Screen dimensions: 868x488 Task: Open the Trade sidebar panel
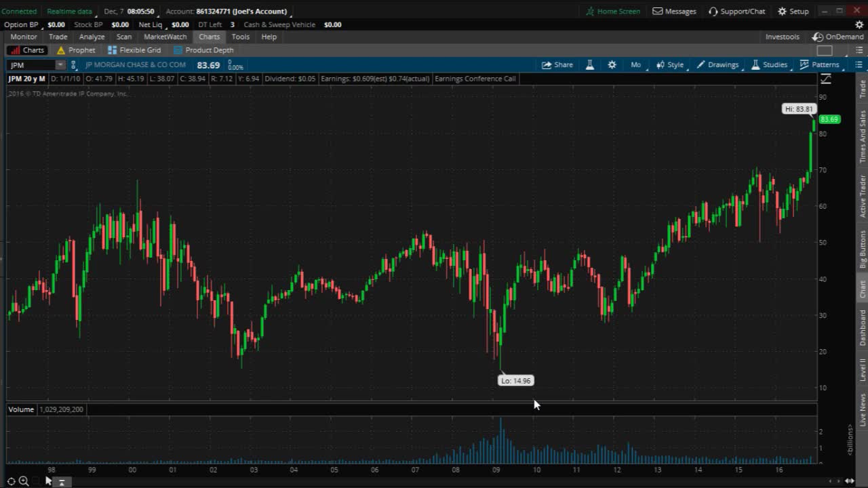pos(863,89)
